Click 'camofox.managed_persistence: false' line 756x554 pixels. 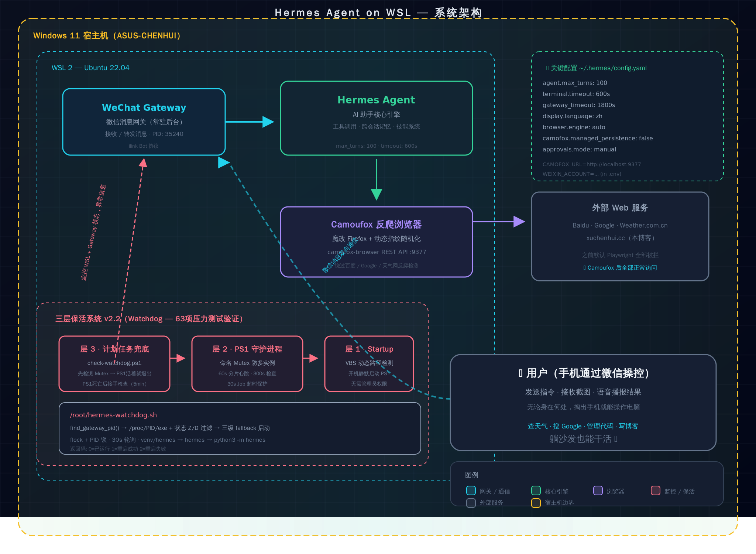598,138
